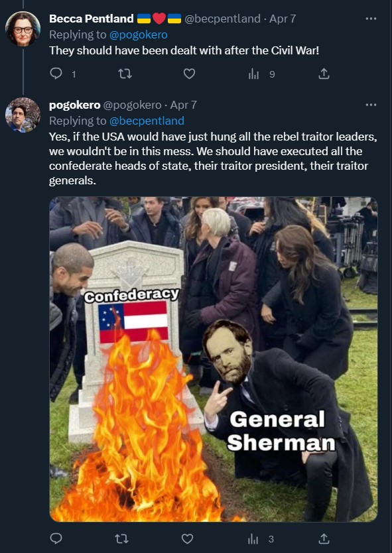392x553 pixels.
Task: Open Becca Pentland's profile picture
Action: 23,29
